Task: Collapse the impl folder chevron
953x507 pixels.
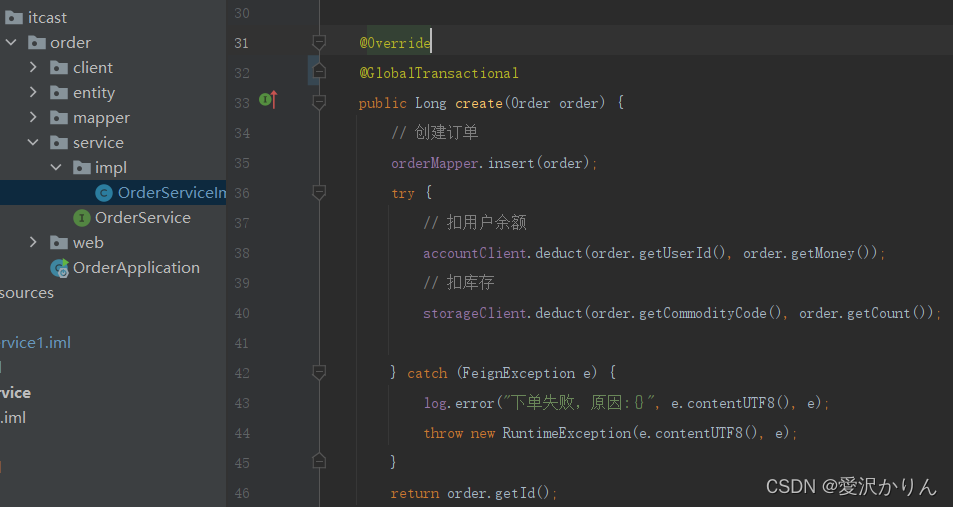Action: pos(56,167)
